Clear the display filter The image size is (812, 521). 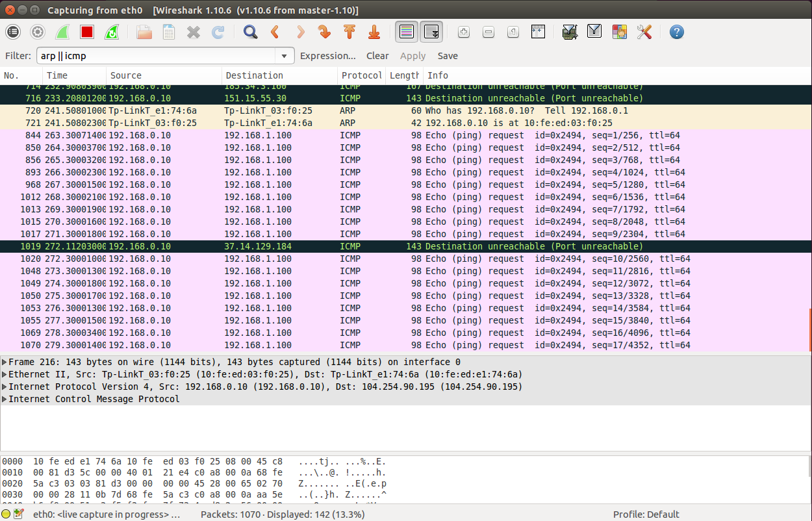coord(377,56)
